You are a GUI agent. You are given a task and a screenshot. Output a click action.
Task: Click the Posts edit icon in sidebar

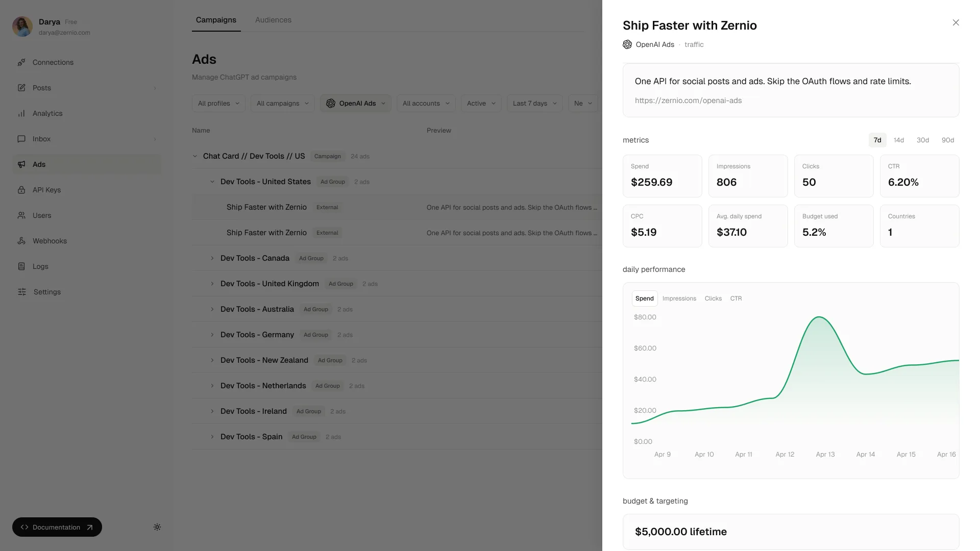21,88
